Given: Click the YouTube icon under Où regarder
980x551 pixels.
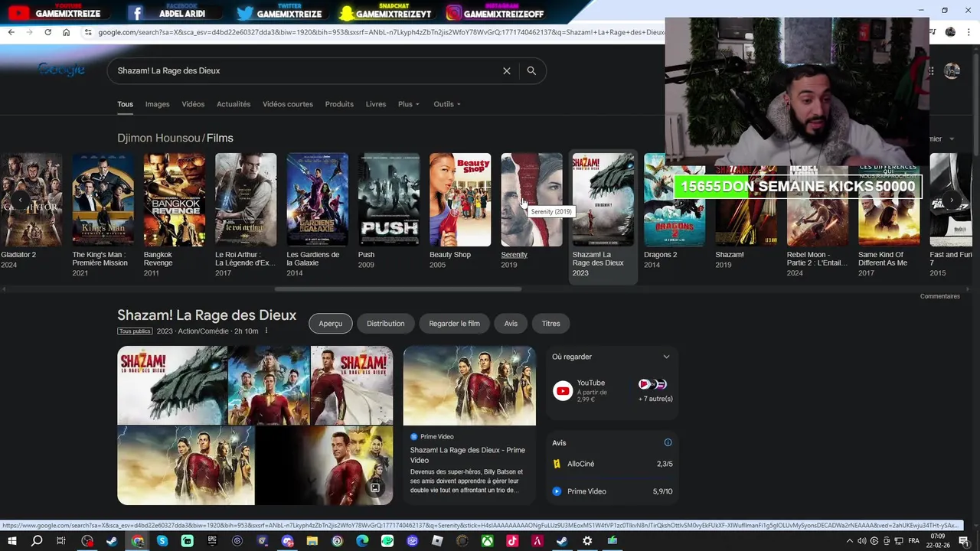Looking at the screenshot, I should [563, 391].
